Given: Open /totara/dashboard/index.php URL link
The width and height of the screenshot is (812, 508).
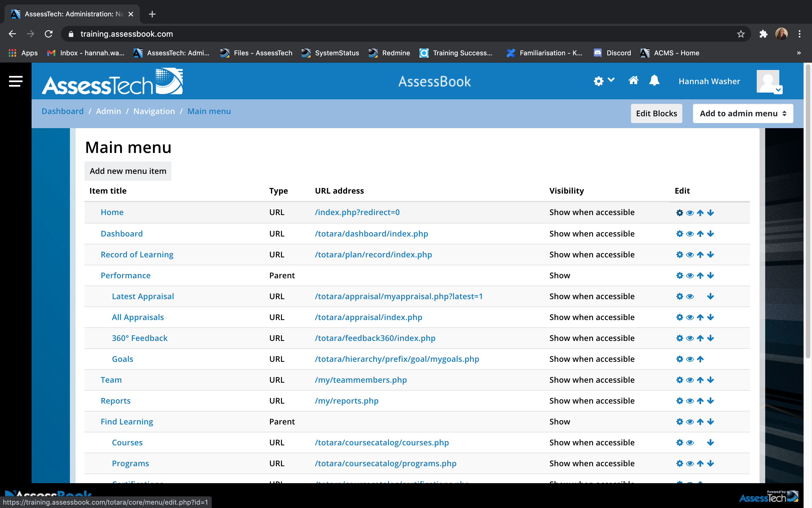Looking at the screenshot, I should [x=371, y=234].
